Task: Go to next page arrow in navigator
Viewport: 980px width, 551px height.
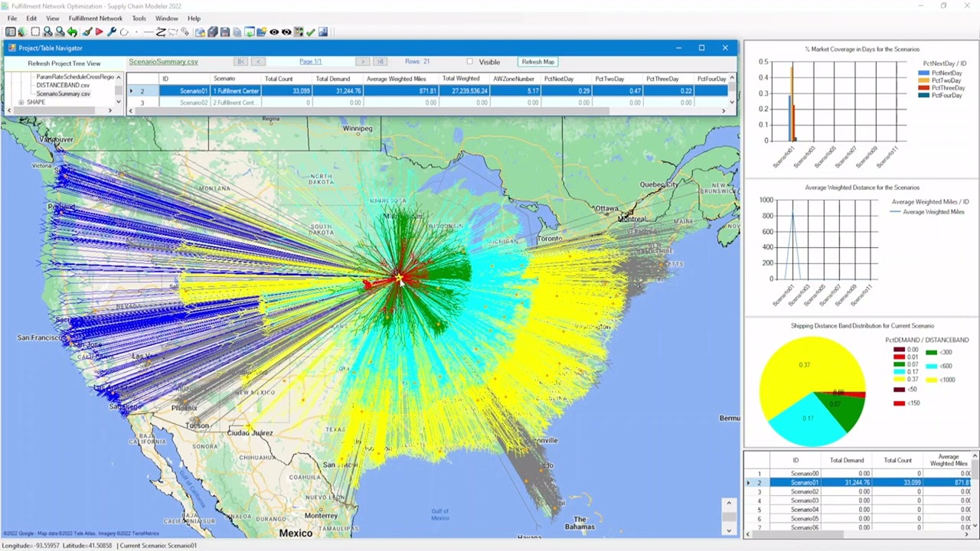Action: click(x=362, y=61)
